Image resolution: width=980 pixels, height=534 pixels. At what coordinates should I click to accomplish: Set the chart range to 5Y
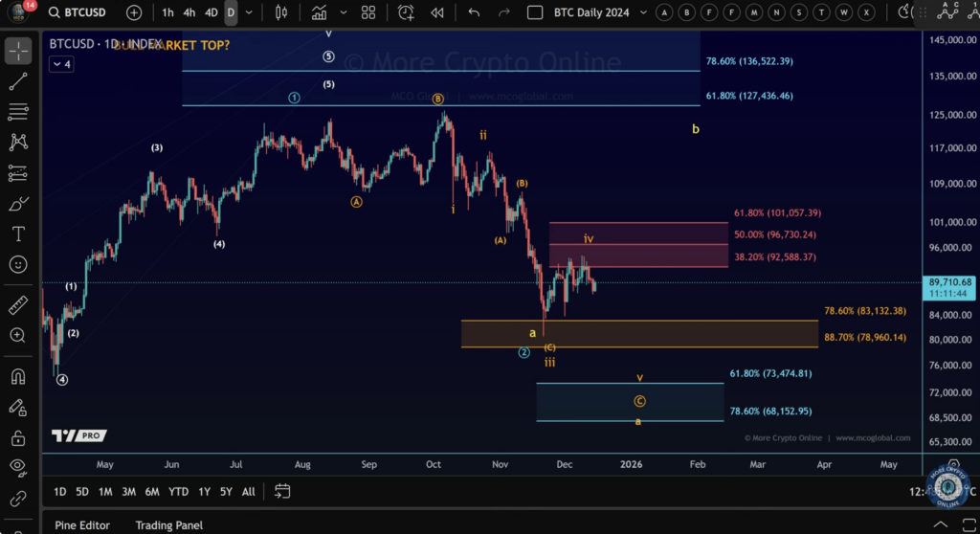226,492
